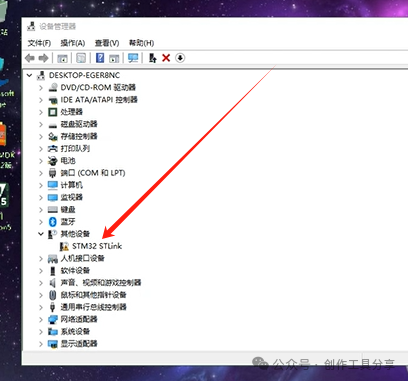
Task: Click the 显示适配器 display adapter icon
Action: click(x=53, y=344)
